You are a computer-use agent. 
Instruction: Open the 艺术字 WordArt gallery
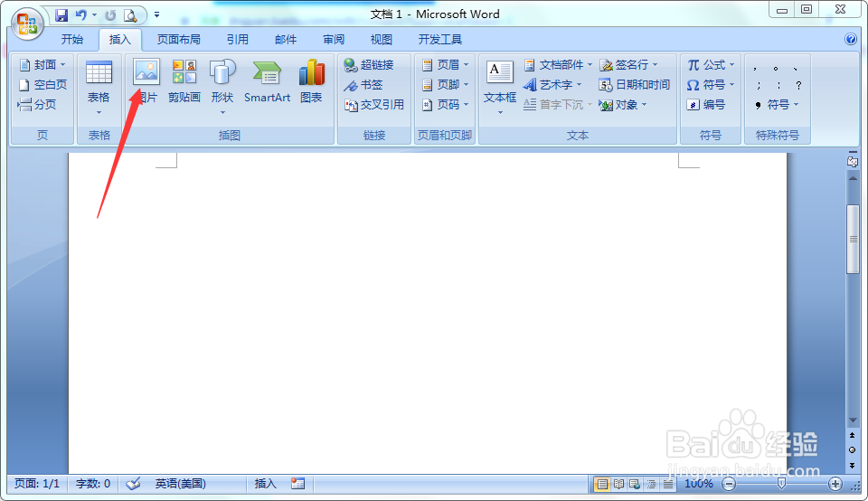pos(552,85)
